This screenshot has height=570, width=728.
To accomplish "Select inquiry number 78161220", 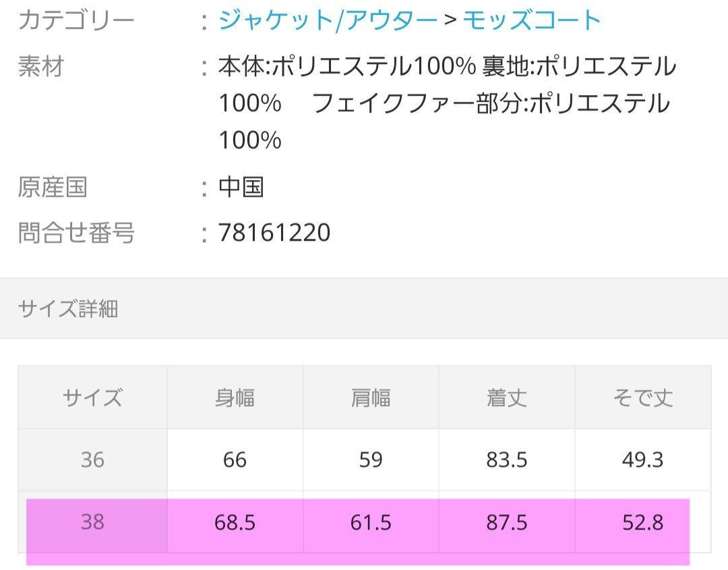I will tap(274, 232).
